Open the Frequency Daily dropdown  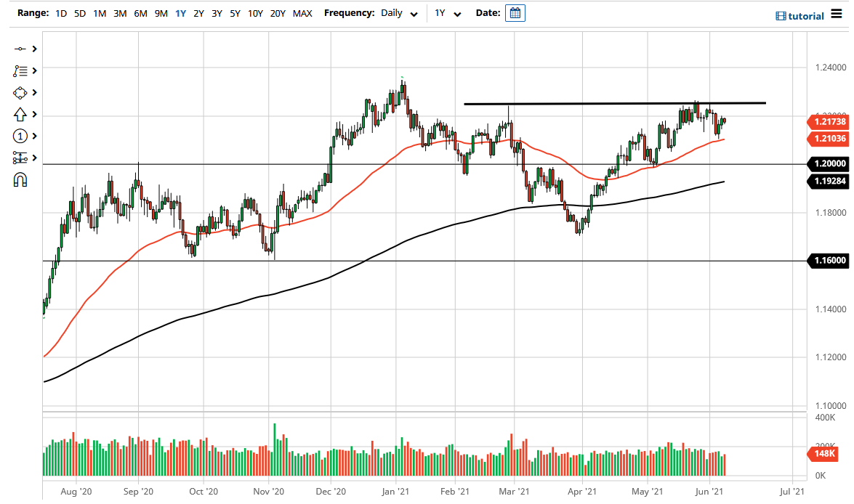click(399, 13)
